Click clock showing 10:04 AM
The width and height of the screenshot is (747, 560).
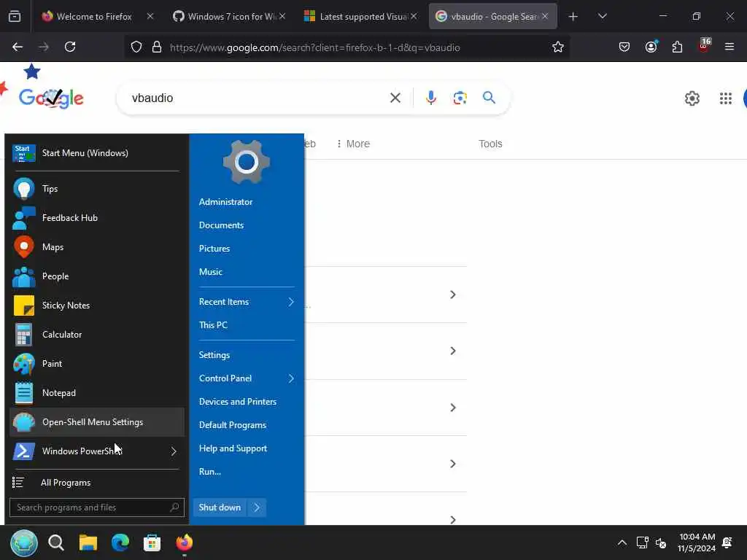click(697, 537)
